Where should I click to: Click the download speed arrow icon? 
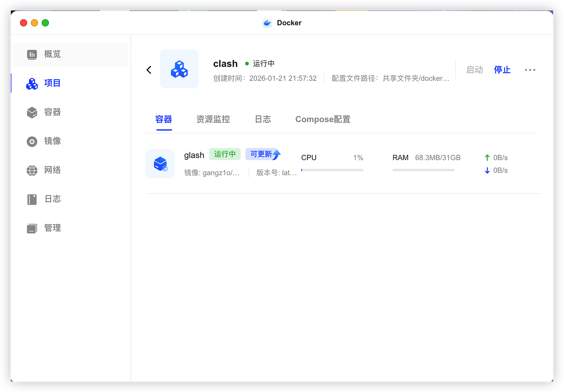click(x=487, y=170)
